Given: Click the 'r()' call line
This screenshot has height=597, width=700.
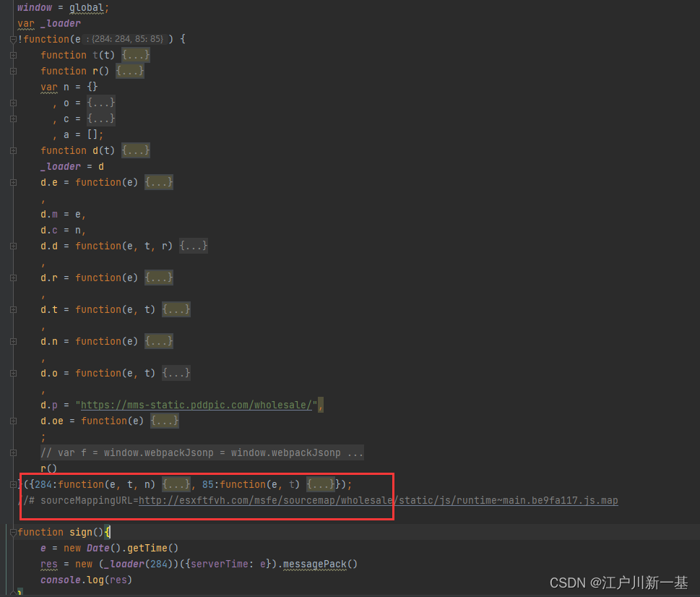Looking at the screenshot, I should pyautogui.click(x=48, y=468).
